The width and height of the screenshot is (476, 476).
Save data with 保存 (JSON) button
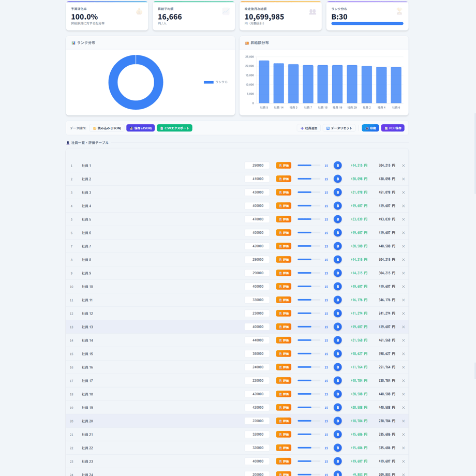point(141,128)
